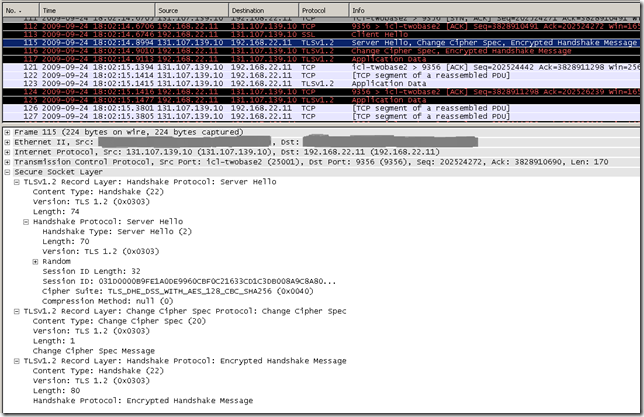Select Handshake Protocol: Encrypted Handshake Message line

(143, 401)
